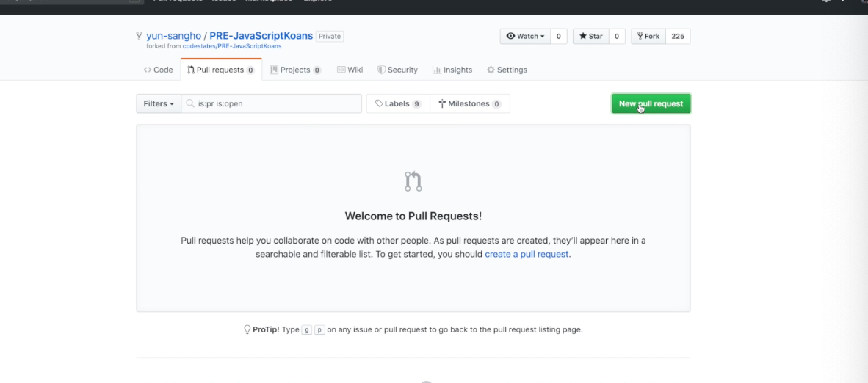Click the graph icon on Insights tab
Viewport: 868px width, 383px height.
436,70
